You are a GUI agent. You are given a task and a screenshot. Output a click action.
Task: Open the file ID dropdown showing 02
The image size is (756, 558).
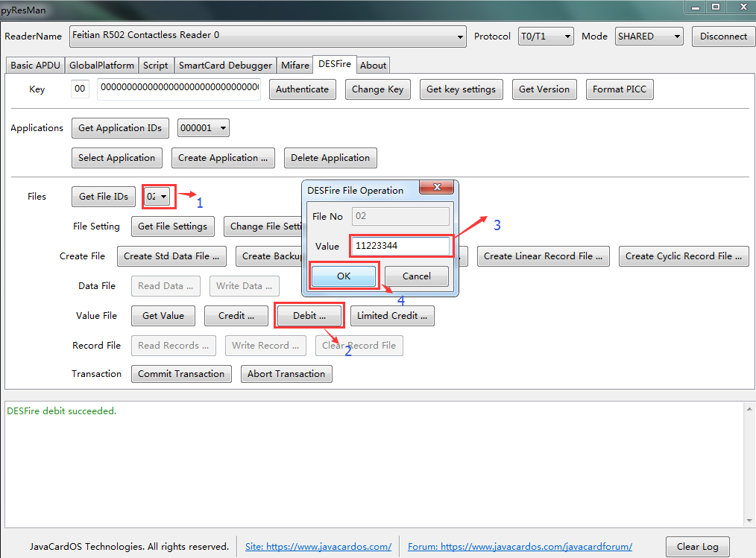tap(157, 196)
